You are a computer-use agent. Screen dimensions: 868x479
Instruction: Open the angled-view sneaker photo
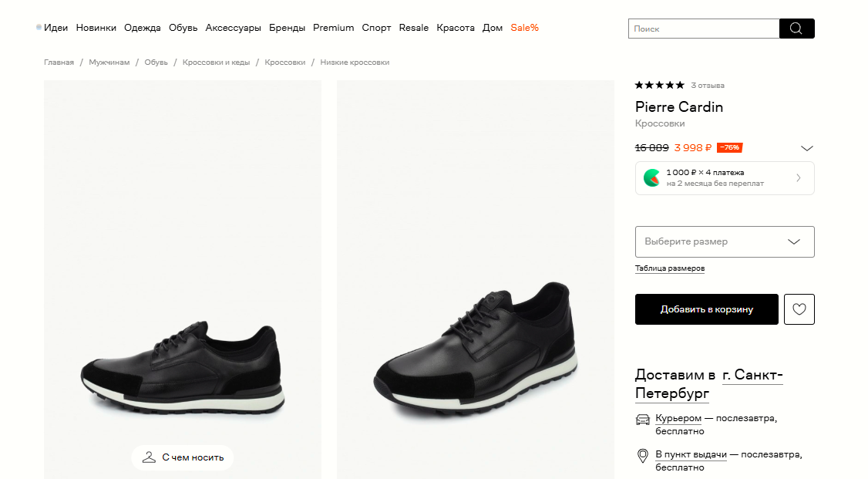pos(476,280)
